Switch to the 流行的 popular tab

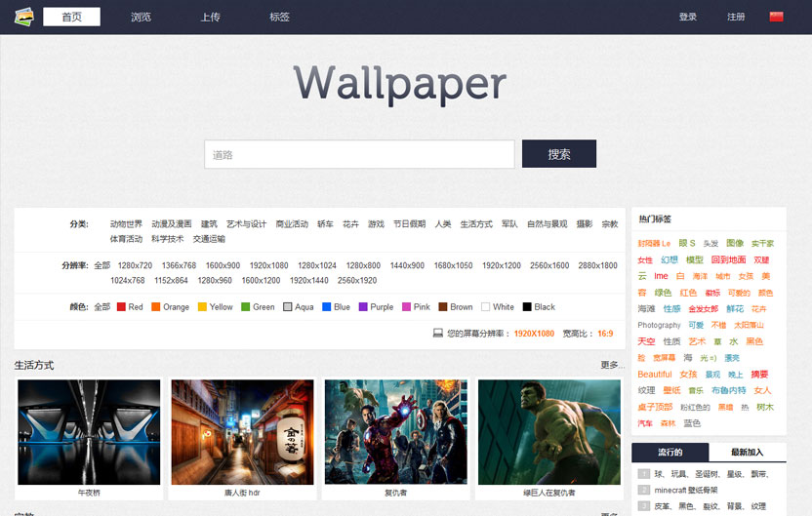[670, 452]
